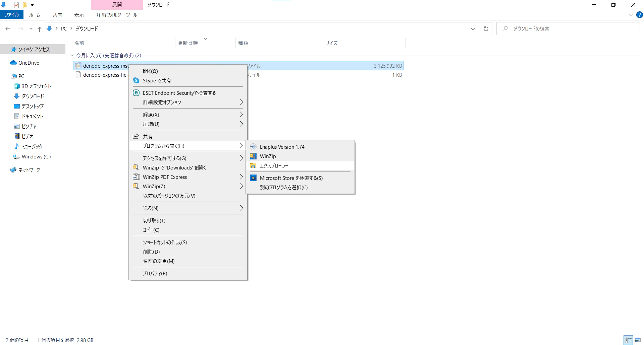Expand the 解凍(X) submenu arrow
This screenshot has width=644, height=345.
[x=241, y=115]
